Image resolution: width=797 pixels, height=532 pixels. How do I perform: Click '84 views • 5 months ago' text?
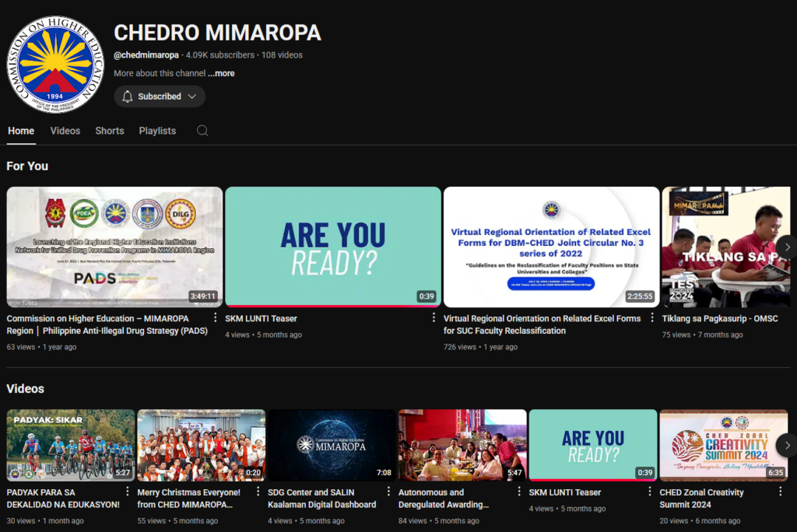pos(439,521)
